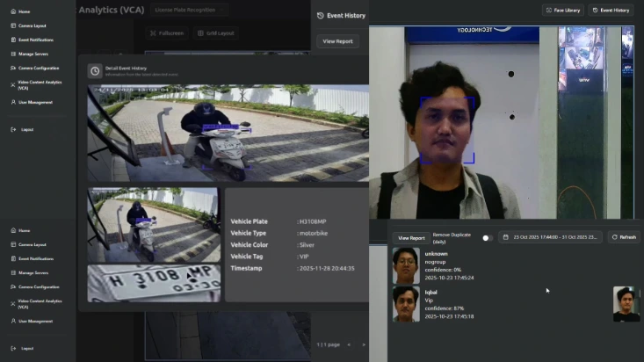Viewport: 644px width, 362px height.
Task: Click the Manage Servers icon in the lower sidebar
Action: [12, 272]
